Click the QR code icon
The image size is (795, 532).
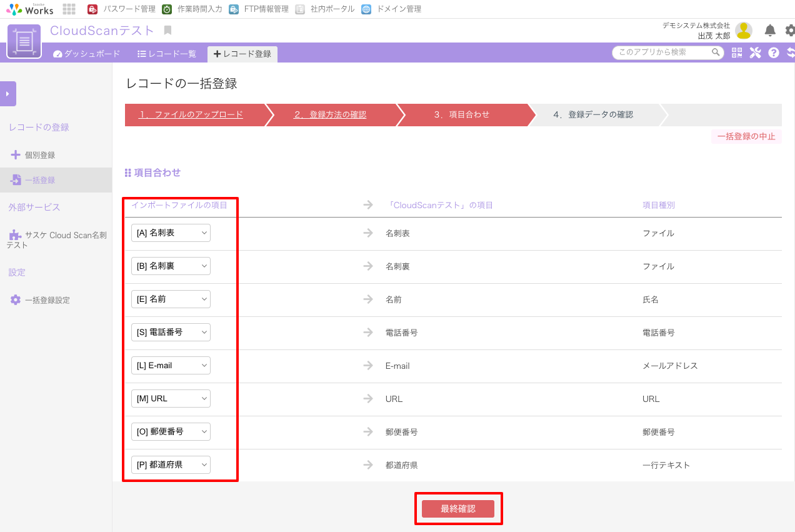point(737,53)
